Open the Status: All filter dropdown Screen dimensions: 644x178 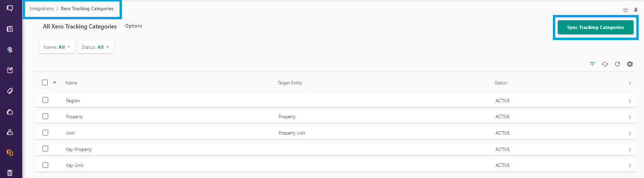coord(95,47)
